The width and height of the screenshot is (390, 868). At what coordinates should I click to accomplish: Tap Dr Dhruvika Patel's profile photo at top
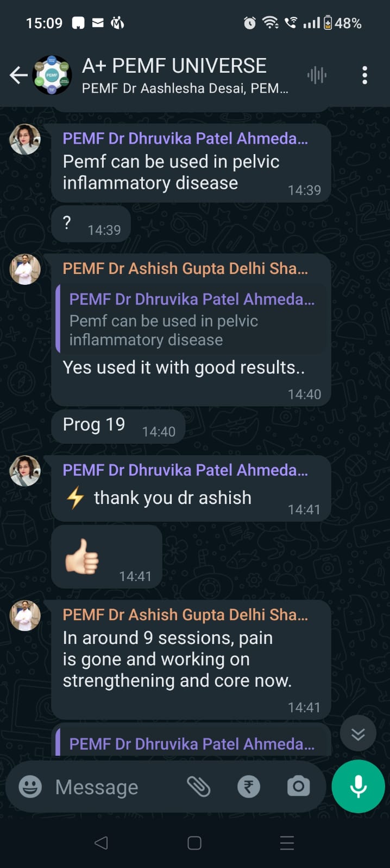coord(25,139)
